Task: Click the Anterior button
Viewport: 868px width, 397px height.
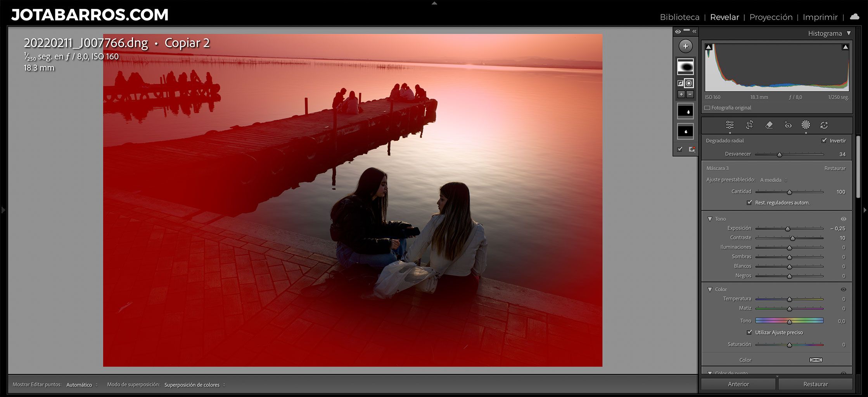Action: pos(738,384)
